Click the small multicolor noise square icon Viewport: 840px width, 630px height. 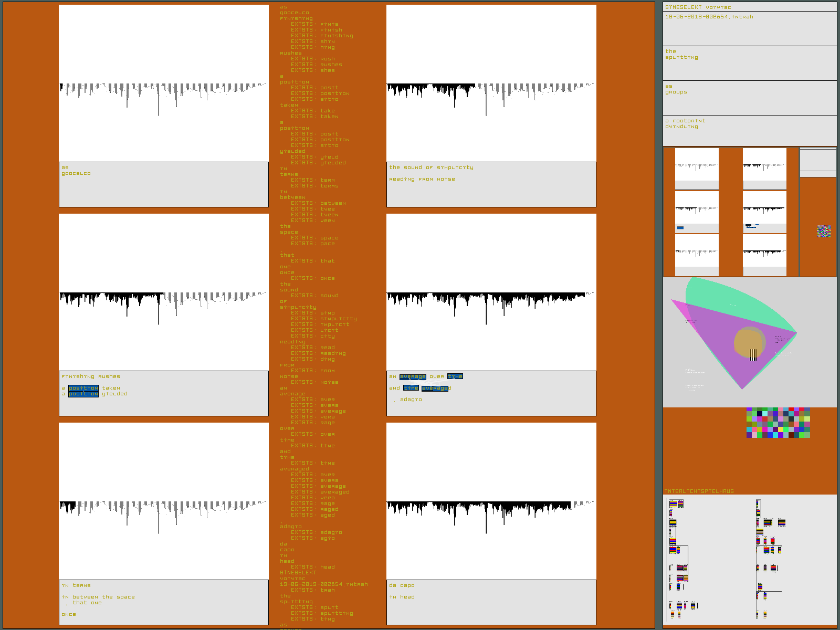tap(824, 231)
